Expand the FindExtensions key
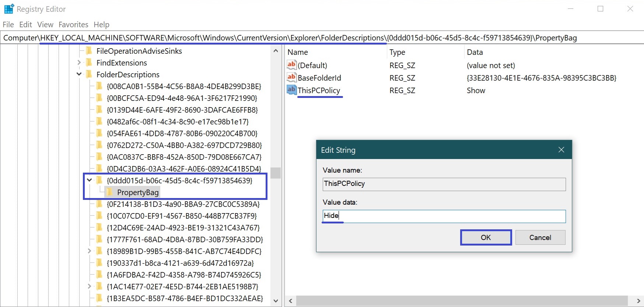The width and height of the screenshot is (644, 307). 79,63
